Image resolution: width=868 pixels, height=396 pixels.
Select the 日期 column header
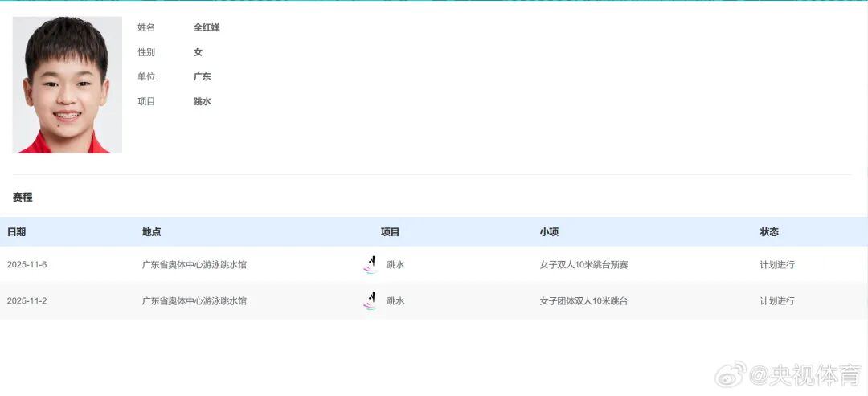click(17, 232)
